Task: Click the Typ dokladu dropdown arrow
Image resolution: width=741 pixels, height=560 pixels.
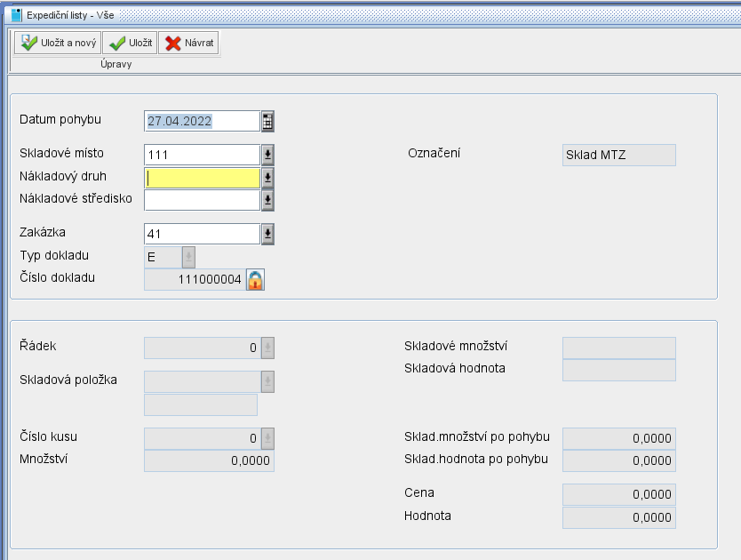Action: 188,257
